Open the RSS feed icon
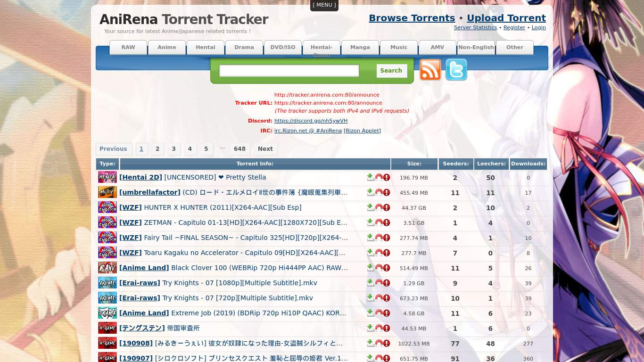 pyautogui.click(x=430, y=70)
